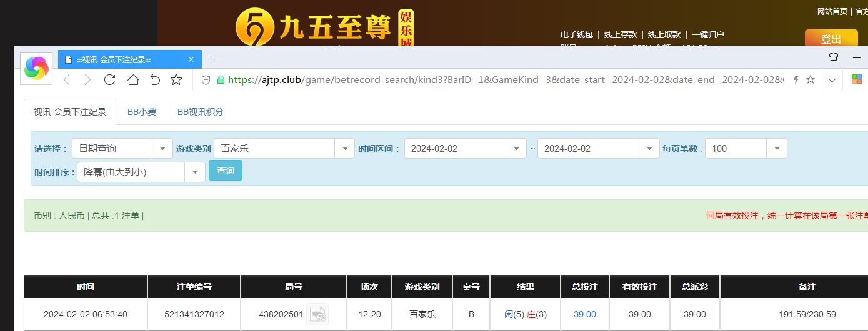Screen dimensions: 868x331
Task: Click the browser address bar URL
Action: (x=506, y=80)
